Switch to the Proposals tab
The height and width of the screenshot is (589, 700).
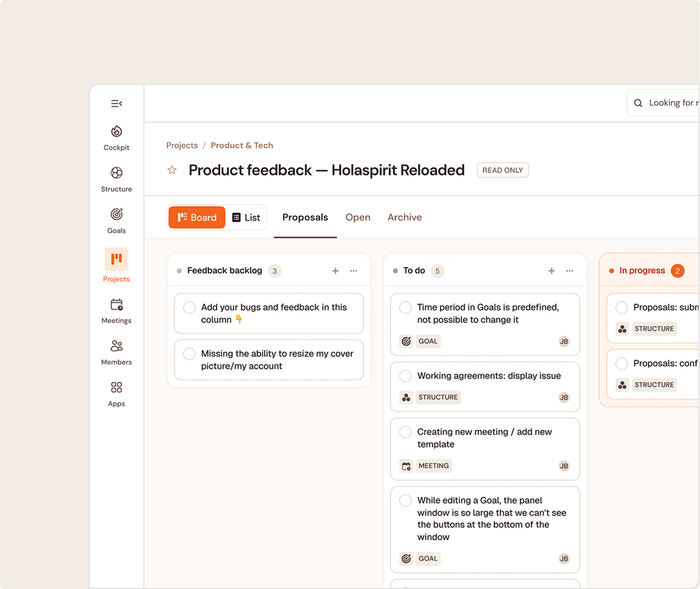tap(305, 217)
